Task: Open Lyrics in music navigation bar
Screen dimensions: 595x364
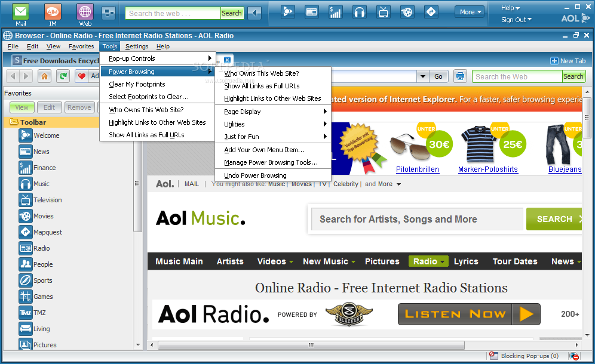Action: [466, 261]
